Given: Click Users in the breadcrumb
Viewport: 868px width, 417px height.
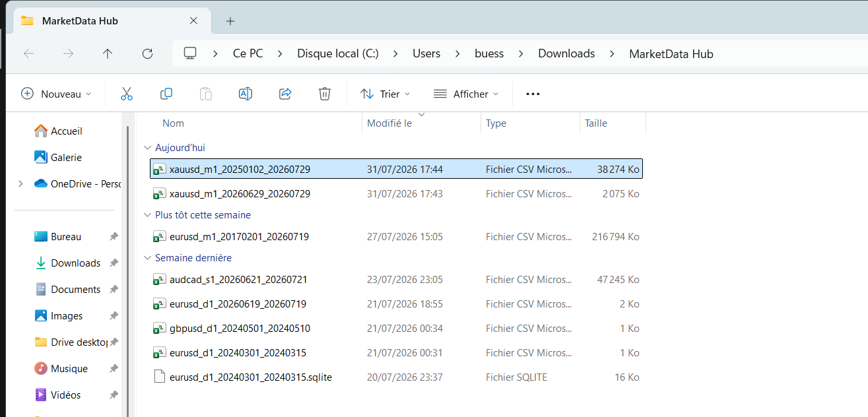Looking at the screenshot, I should (426, 53).
